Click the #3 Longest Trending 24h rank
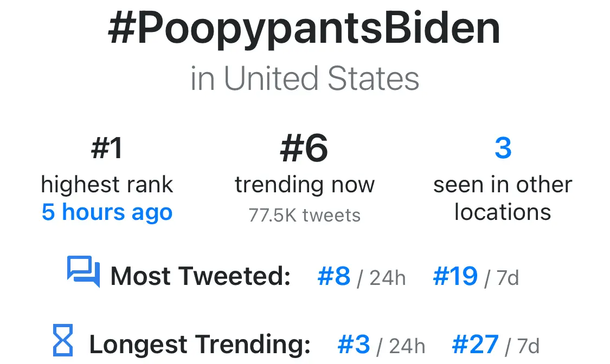The width and height of the screenshot is (610, 364). click(x=354, y=344)
